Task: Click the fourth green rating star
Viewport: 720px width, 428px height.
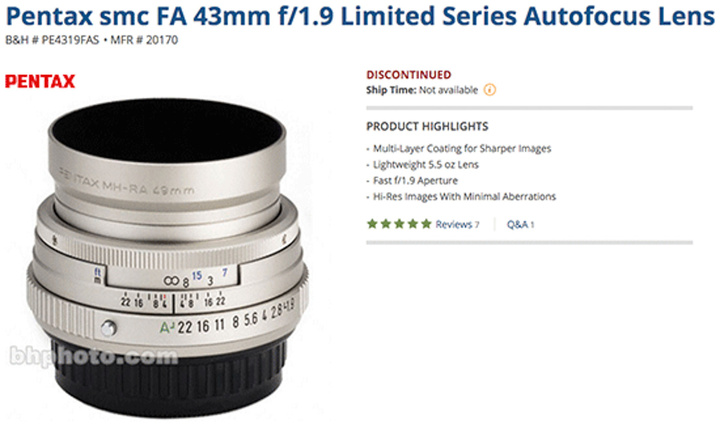Action: point(413,224)
